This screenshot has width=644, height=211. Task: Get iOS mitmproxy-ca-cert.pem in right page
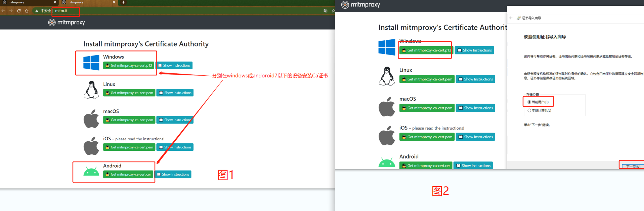point(427,137)
